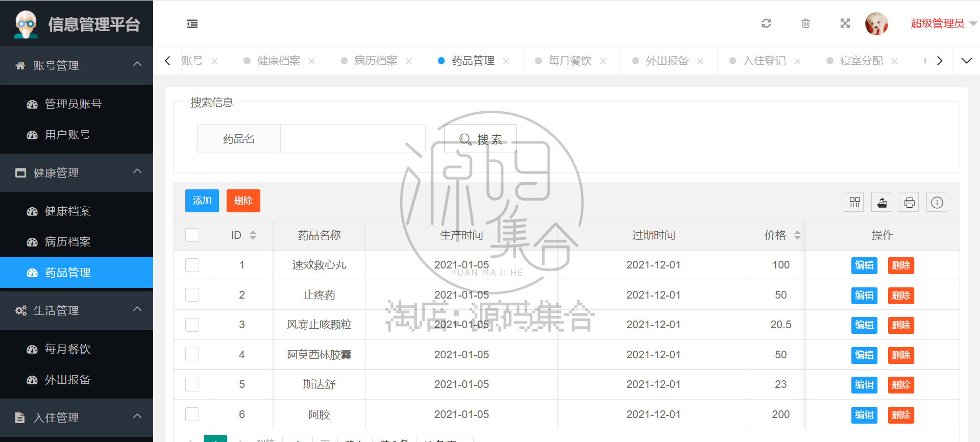Delete the 速效救心丸 row
The height and width of the screenshot is (442, 980).
[x=901, y=265]
